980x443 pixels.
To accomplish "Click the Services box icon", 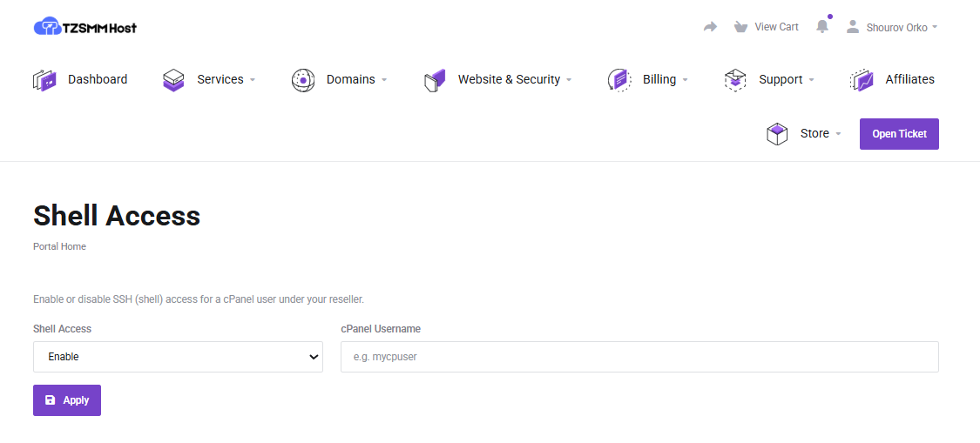I will click(173, 80).
